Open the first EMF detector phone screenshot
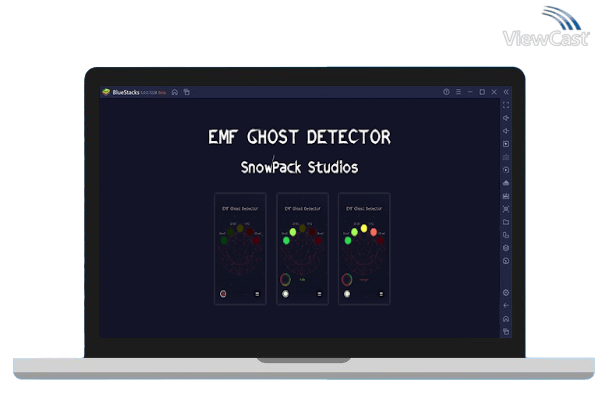The image size is (602, 414). tap(240, 249)
